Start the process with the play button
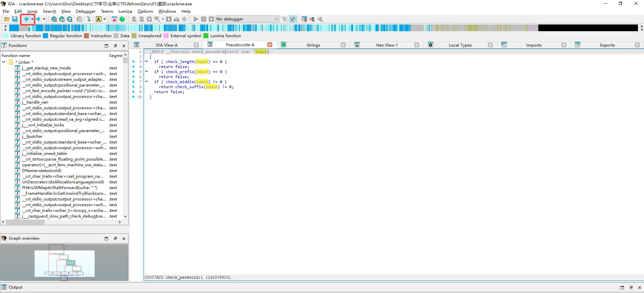 point(196,19)
